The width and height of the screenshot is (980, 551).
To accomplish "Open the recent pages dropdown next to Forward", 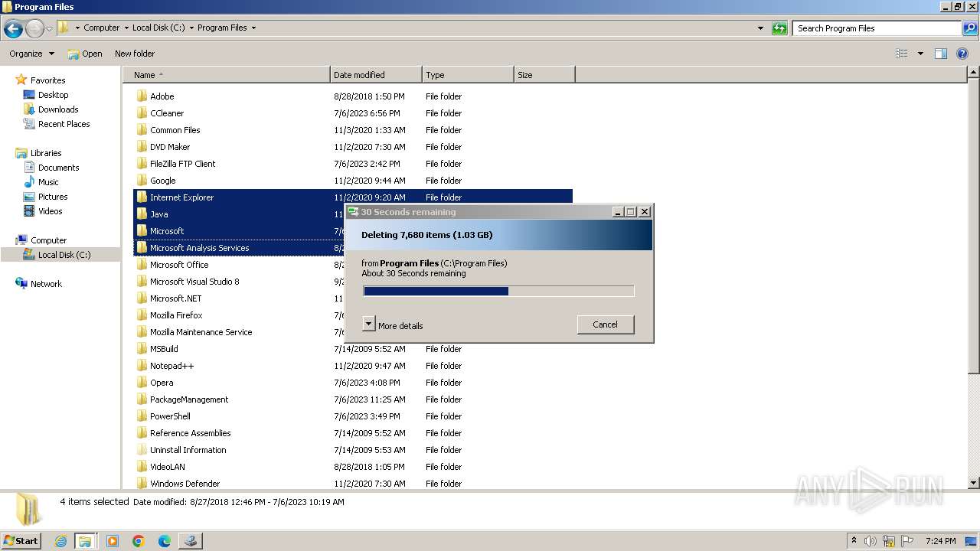I will coord(50,29).
